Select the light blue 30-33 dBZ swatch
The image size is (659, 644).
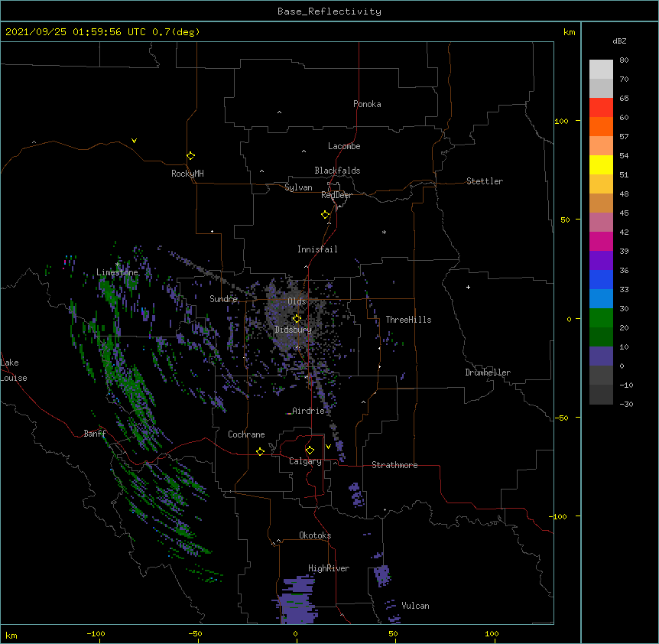click(601, 299)
